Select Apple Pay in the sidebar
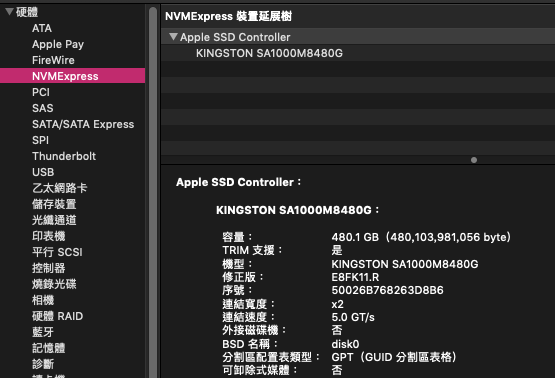Screen dimensions: 555x378 coord(58,44)
